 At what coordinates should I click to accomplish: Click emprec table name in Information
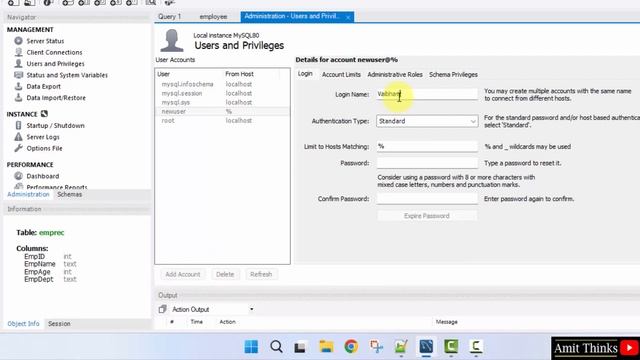(51, 233)
